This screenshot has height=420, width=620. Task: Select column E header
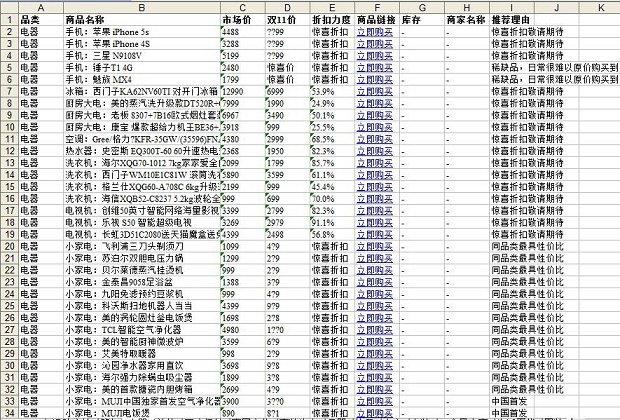[332, 8]
